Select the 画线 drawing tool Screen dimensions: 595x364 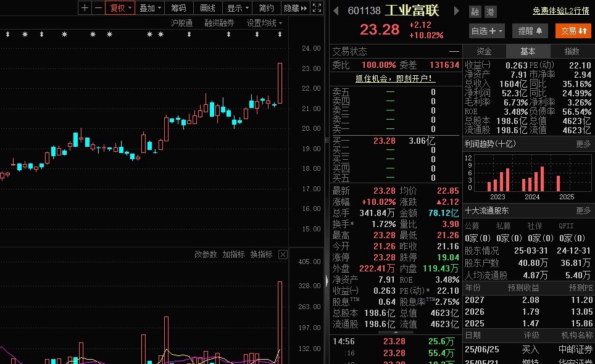(x=207, y=8)
